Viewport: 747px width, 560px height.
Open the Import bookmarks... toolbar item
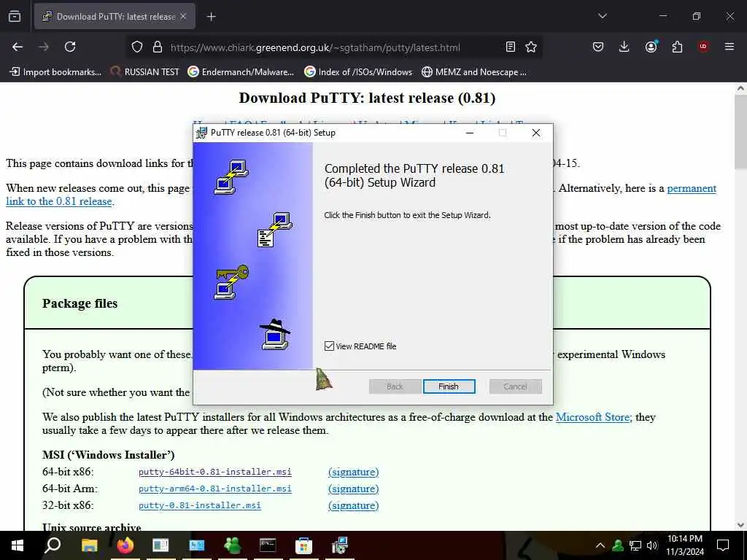coord(55,72)
